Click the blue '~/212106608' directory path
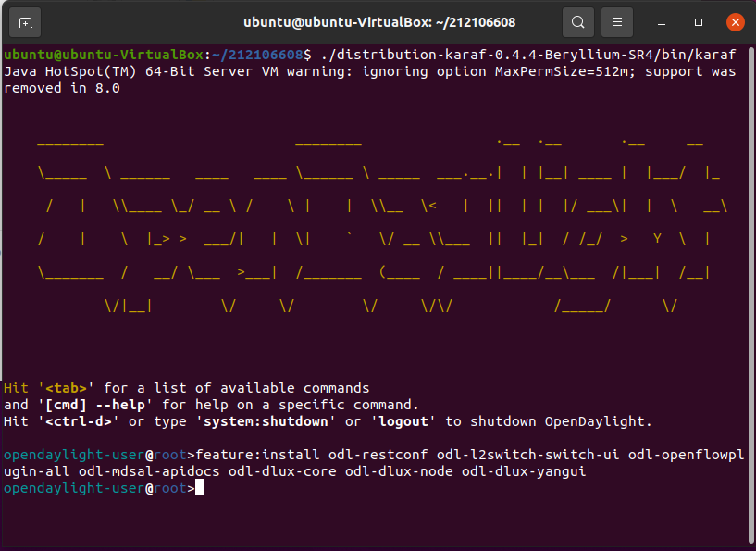This screenshot has width=756, height=551. pyautogui.click(x=257, y=55)
